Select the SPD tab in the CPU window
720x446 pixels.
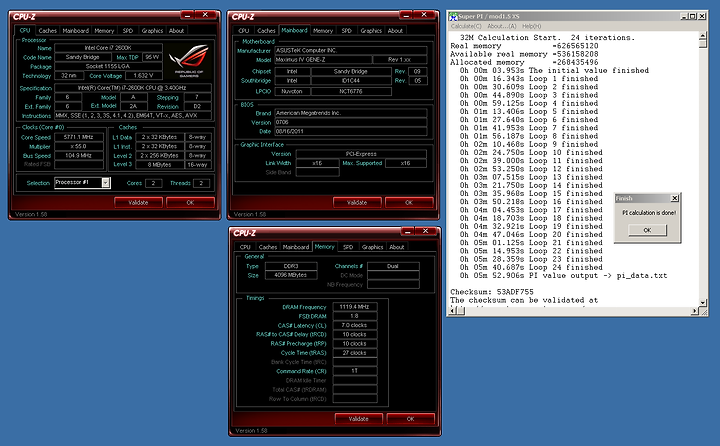pos(128,31)
